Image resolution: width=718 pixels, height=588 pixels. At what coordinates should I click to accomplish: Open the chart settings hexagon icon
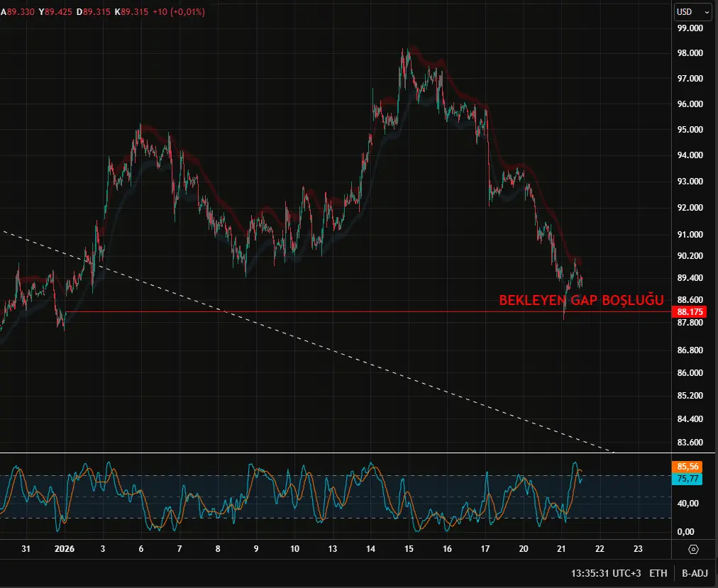pyautogui.click(x=693, y=549)
